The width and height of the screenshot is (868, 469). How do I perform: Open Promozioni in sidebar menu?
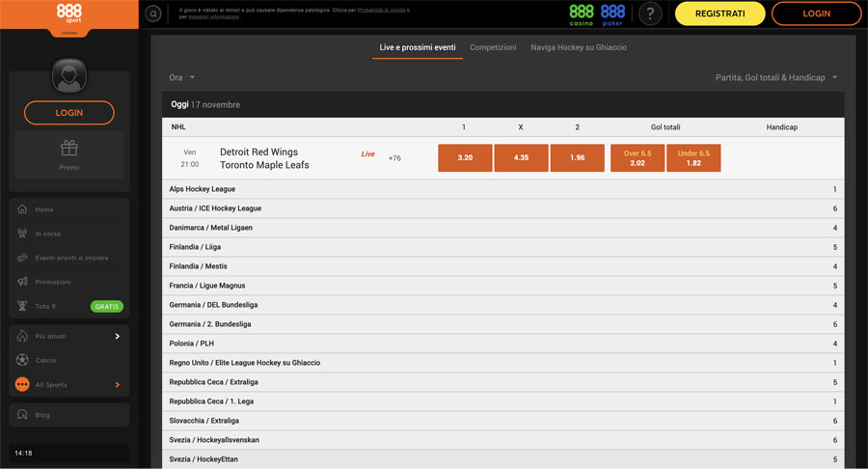[53, 282]
